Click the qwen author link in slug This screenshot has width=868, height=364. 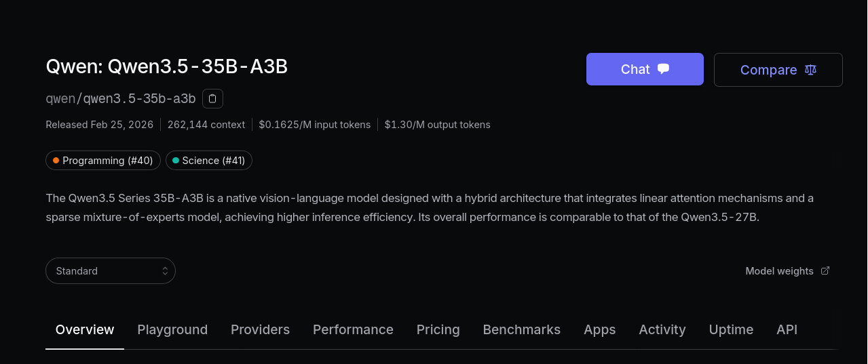[x=60, y=99]
